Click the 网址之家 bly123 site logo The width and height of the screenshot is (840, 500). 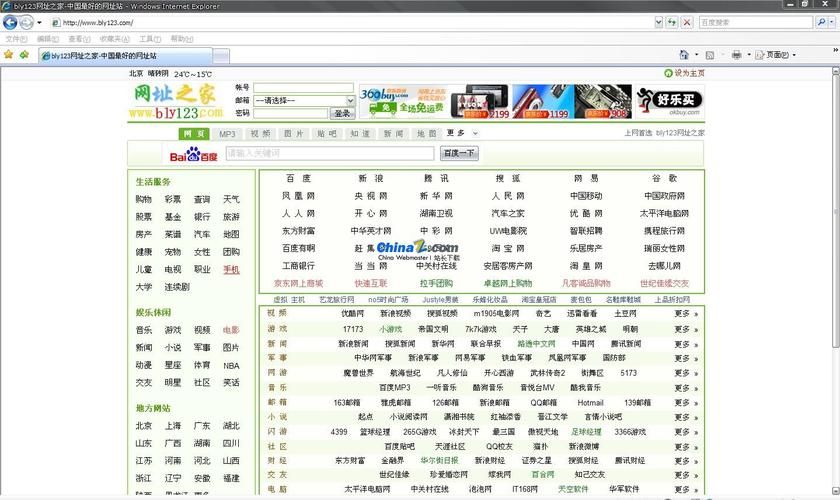click(176, 101)
